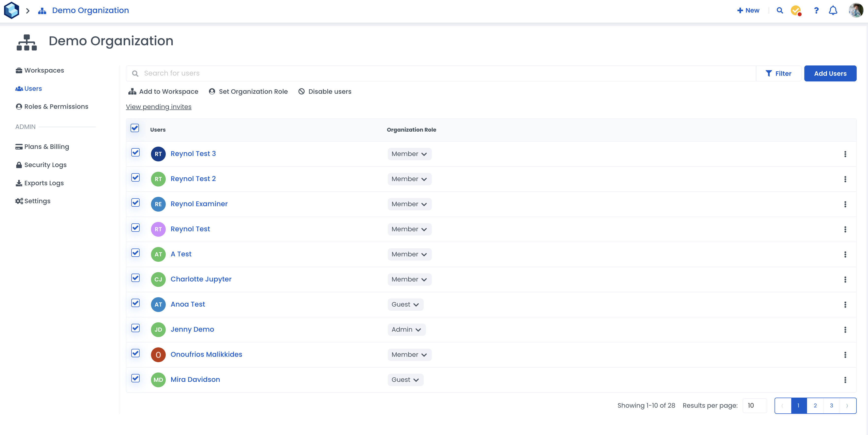Open Reynol Examiner's Member role dropdown
This screenshot has height=435, width=868.
click(x=409, y=204)
